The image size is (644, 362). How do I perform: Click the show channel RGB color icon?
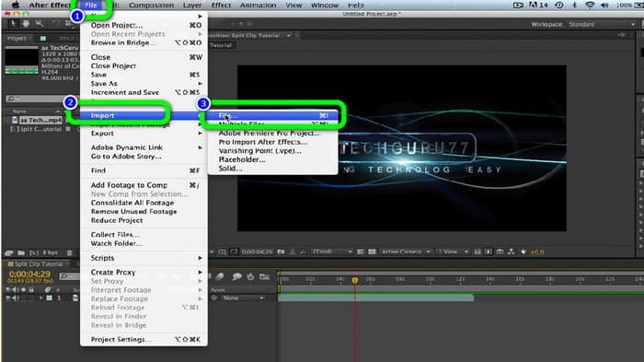(x=303, y=251)
